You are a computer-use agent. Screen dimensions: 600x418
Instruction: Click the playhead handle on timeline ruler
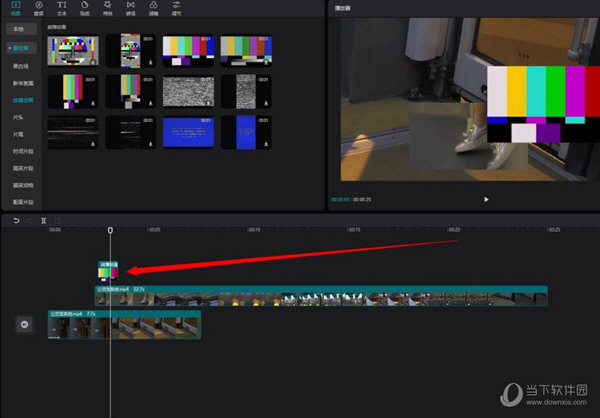click(x=110, y=230)
